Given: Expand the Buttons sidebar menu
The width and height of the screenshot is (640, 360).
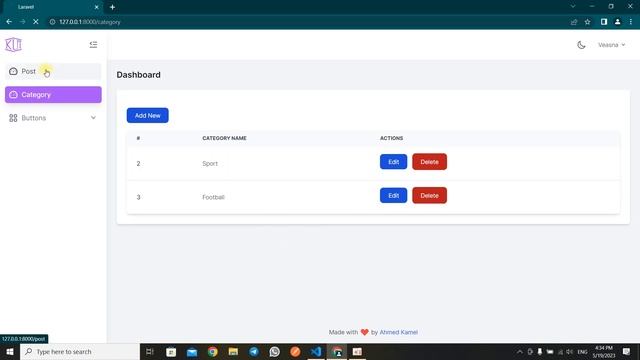Looking at the screenshot, I should point(53,118).
